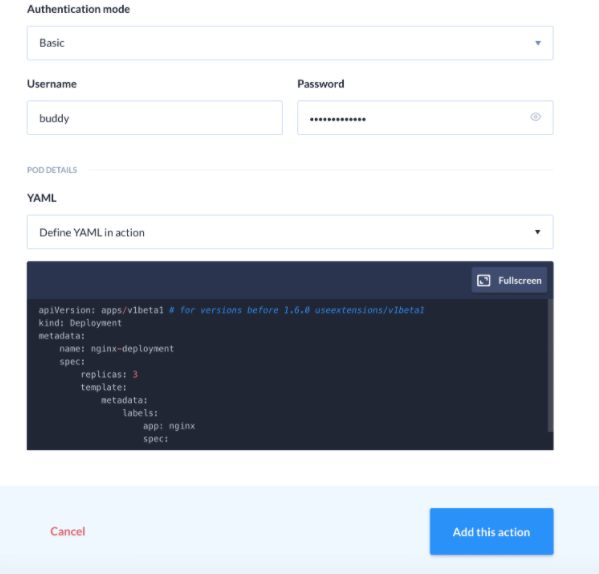Click the blue YAML comment text
This screenshot has height=574, width=599.
[296, 310]
